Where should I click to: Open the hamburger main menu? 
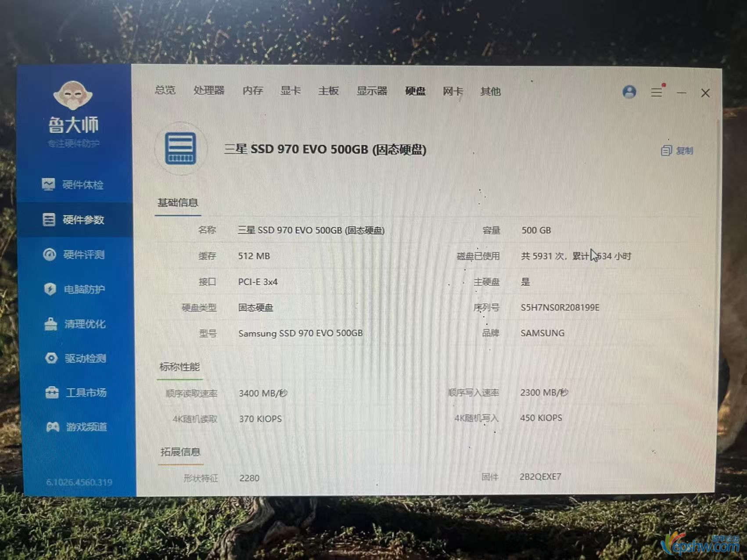[x=657, y=92]
